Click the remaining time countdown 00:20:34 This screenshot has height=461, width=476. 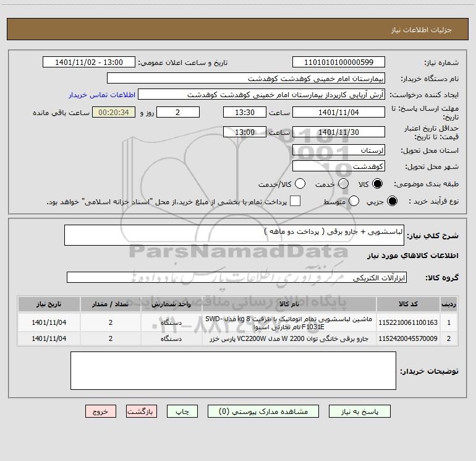click(114, 112)
